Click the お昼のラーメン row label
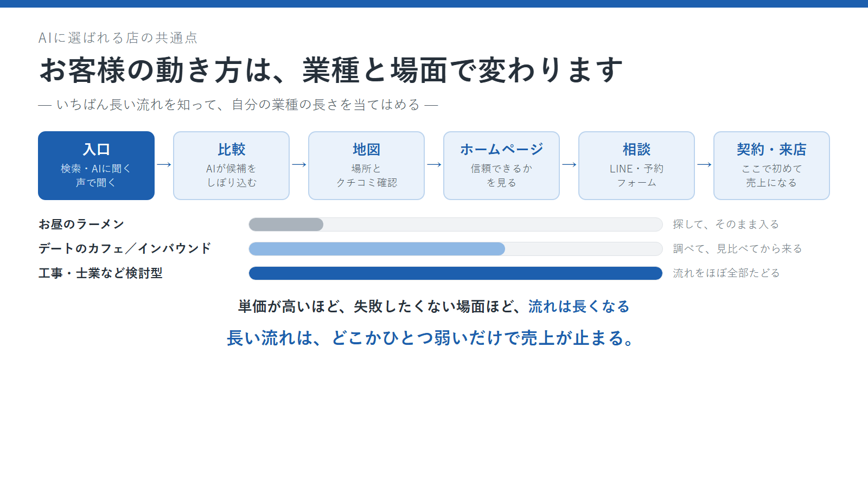Image resolution: width=868 pixels, height=488 pixels. tap(81, 224)
